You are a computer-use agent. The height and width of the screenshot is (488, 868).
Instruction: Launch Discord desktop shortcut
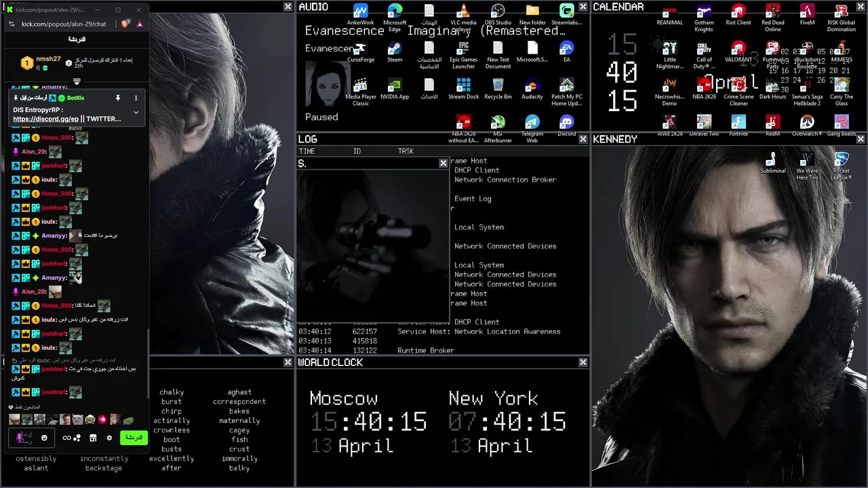(x=567, y=126)
